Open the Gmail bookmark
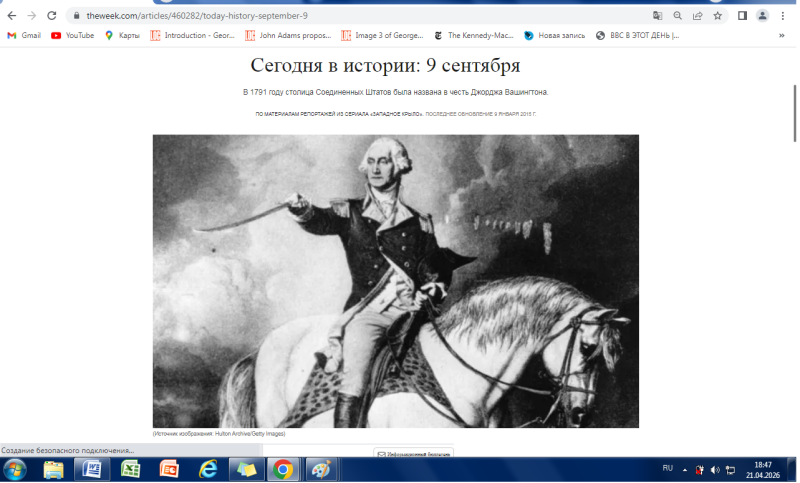The image size is (800, 483). [x=24, y=35]
